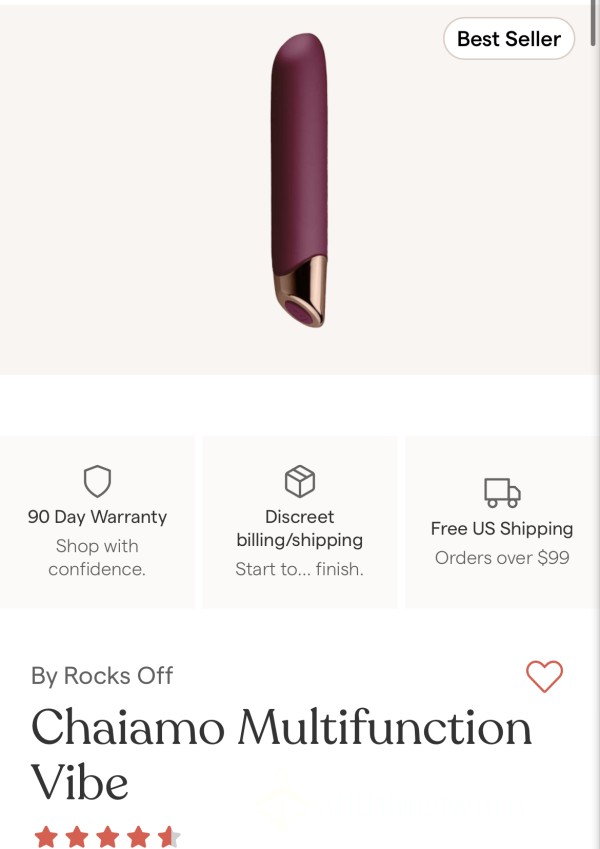The height and width of the screenshot is (849, 600).
Task: Click the 90 Day Warranty heading
Action: (97, 517)
